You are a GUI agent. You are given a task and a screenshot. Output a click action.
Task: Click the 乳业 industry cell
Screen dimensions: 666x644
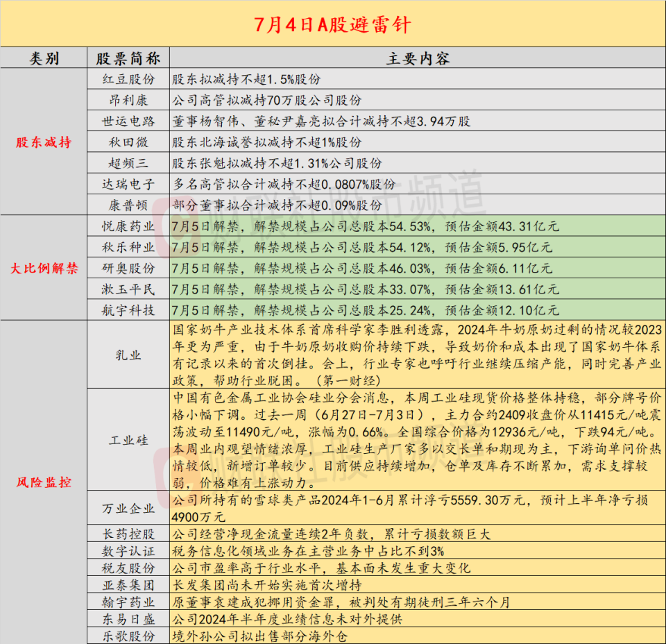point(128,355)
